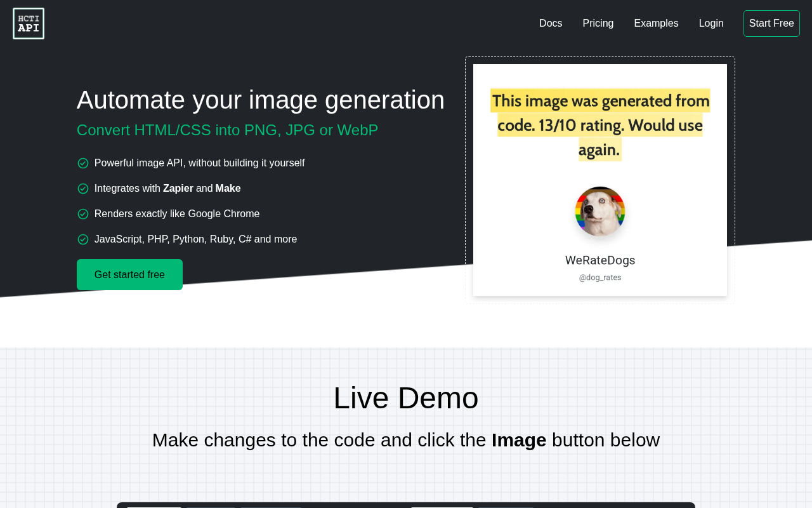Open the Pricing page

coord(598,23)
